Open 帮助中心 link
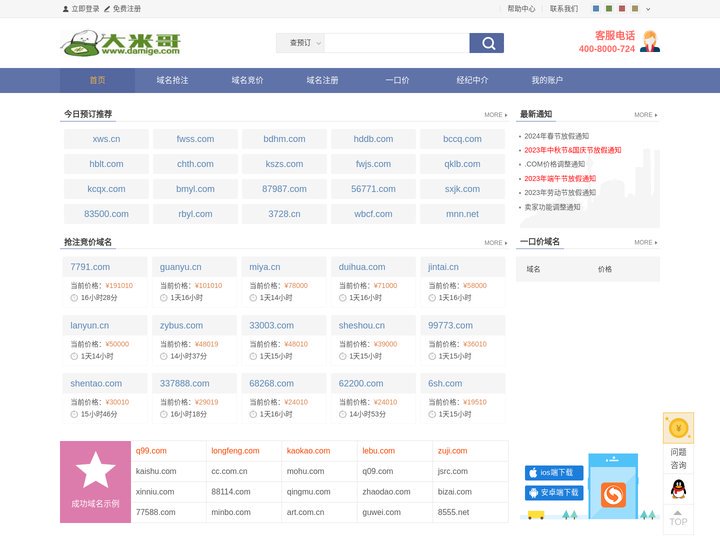Image resolution: width=720 pixels, height=540 pixels. [x=521, y=9]
